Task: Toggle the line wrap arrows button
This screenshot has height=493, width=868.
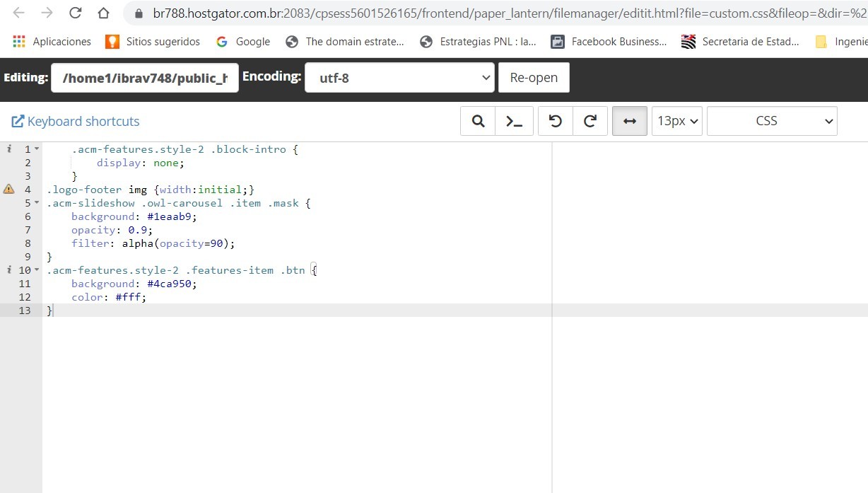Action: pyautogui.click(x=630, y=121)
